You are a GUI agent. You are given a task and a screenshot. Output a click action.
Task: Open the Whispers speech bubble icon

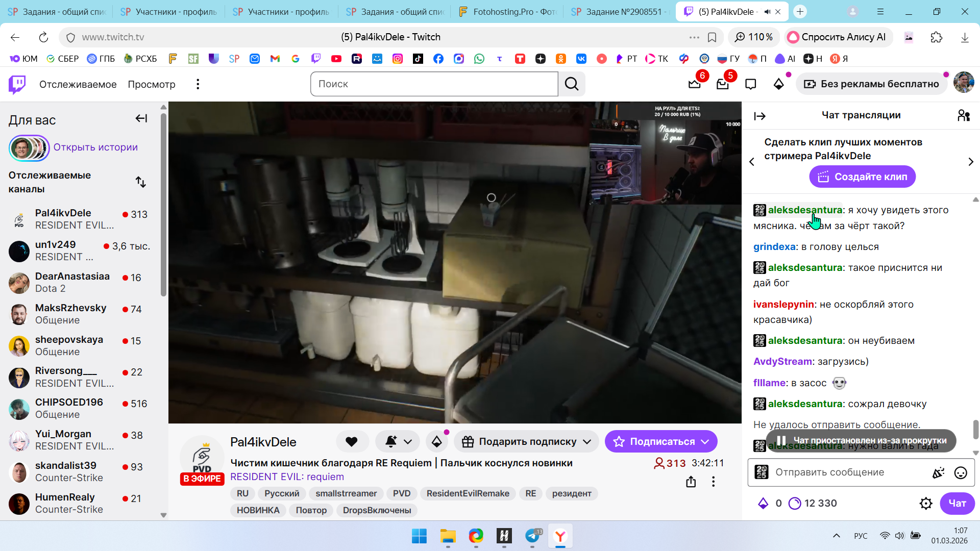pyautogui.click(x=750, y=84)
